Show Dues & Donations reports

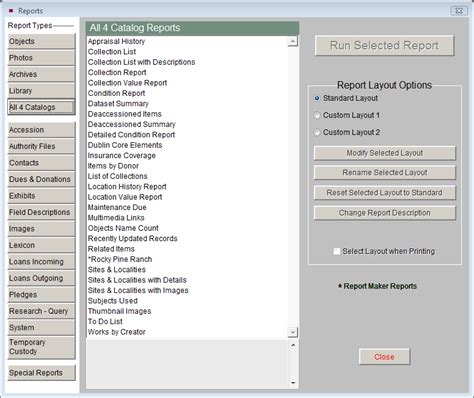[41, 179]
